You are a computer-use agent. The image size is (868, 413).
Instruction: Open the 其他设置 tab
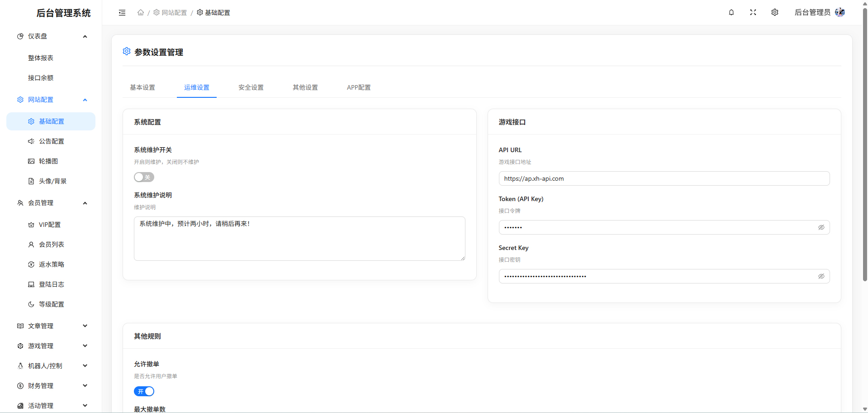tap(305, 87)
